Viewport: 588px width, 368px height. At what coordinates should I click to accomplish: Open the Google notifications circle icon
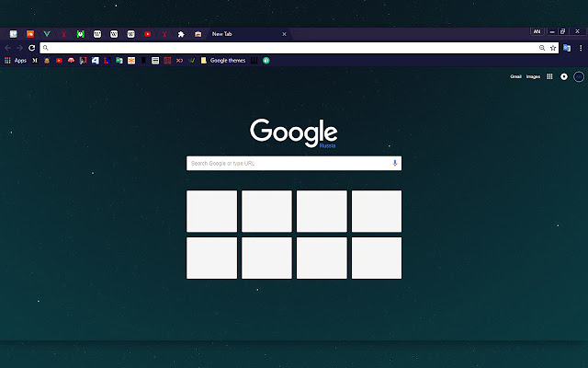pyautogui.click(x=563, y=76)
